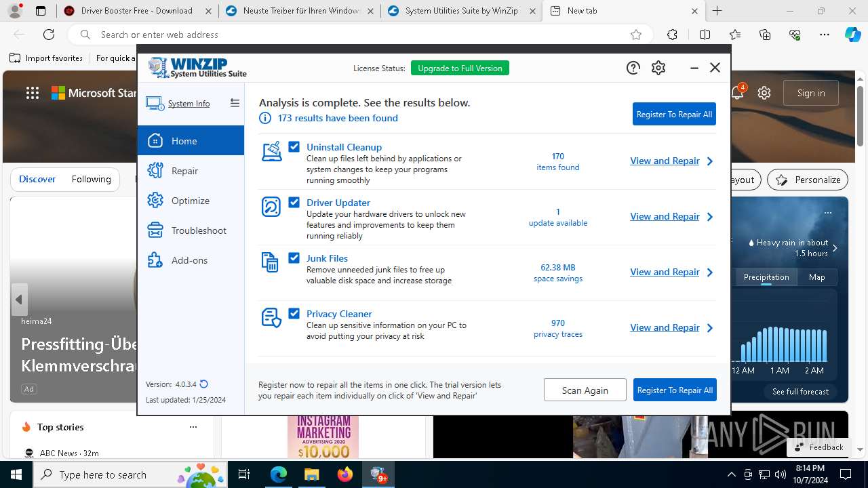
Task: Open Task View on taskbar
Action: coord(244,474)
